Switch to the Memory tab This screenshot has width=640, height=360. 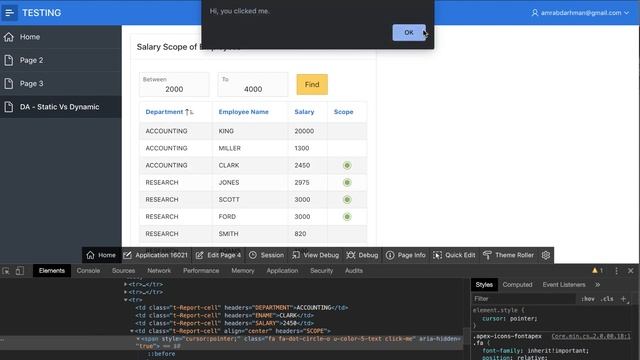pos(243,271)
